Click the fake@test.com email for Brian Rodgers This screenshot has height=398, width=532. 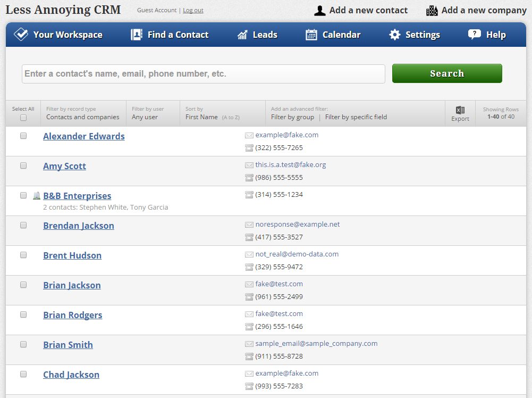tap(279, 313)
